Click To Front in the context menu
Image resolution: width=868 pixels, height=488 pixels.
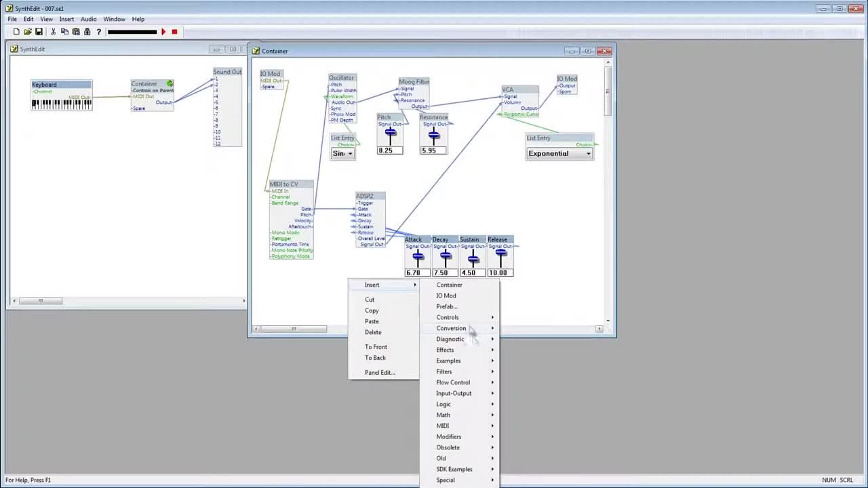pos(376,346)
